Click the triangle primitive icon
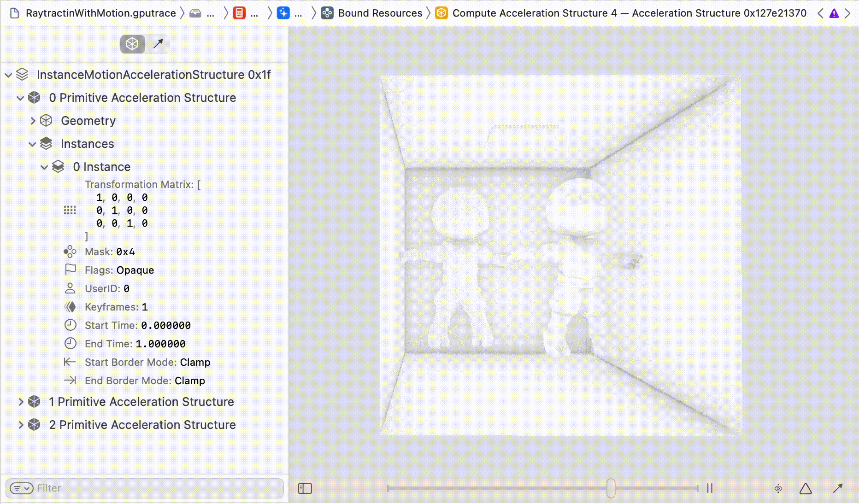 coord(806,488)
